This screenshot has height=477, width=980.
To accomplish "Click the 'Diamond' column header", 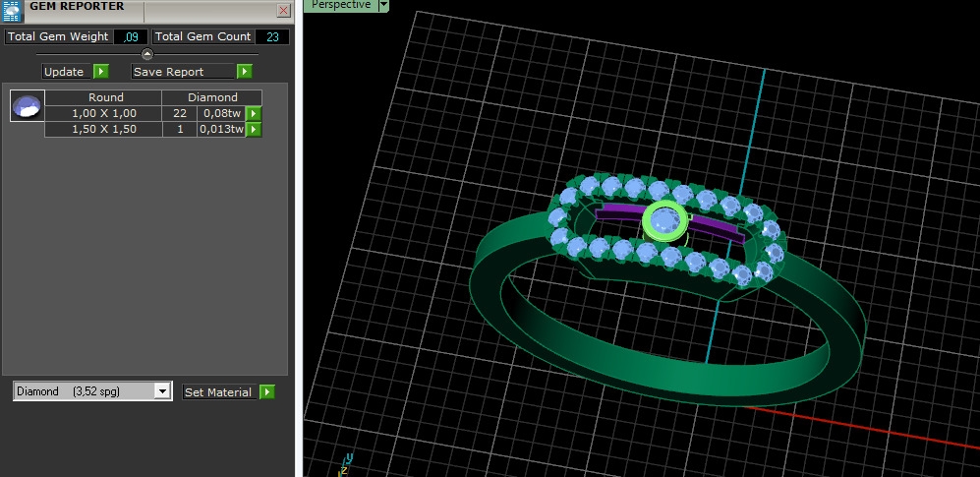I will [x=212, y=97].
